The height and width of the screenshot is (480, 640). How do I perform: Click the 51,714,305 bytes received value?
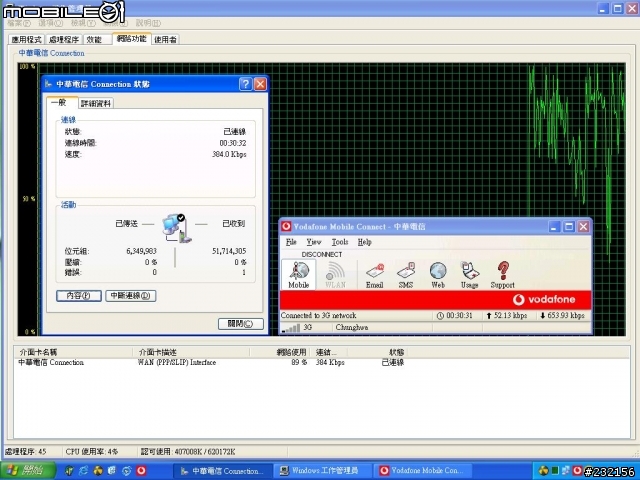229,251
